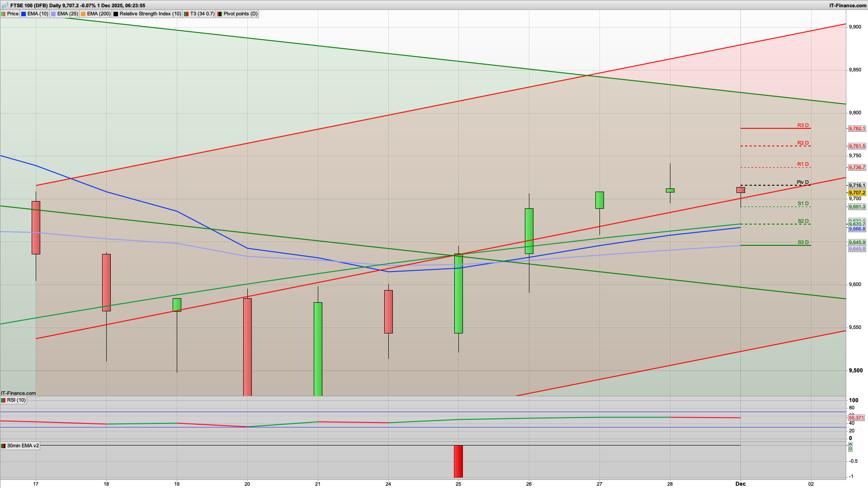Select the EMA (10) blue legend icon
This screenshot has height=488, width=868.
point(23,14)
